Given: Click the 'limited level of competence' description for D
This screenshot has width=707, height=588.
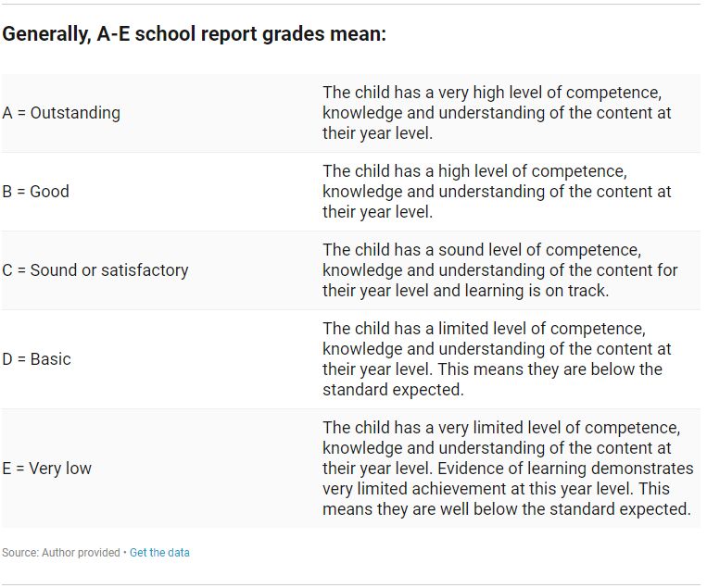Looking at the screenshot, I should (497, 359).
